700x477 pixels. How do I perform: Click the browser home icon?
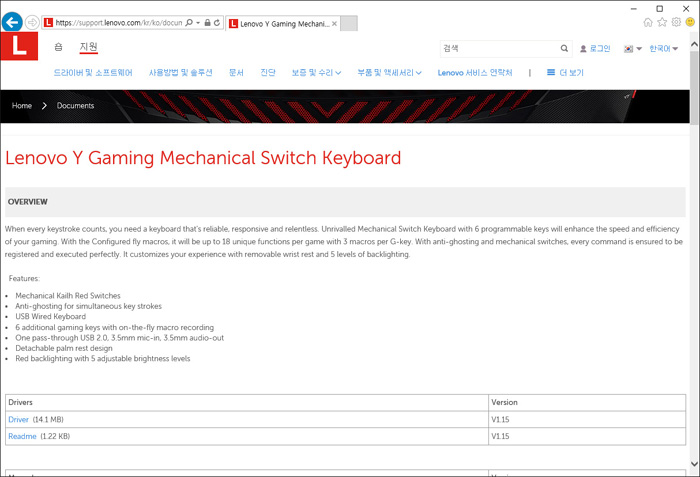(648, 22)
